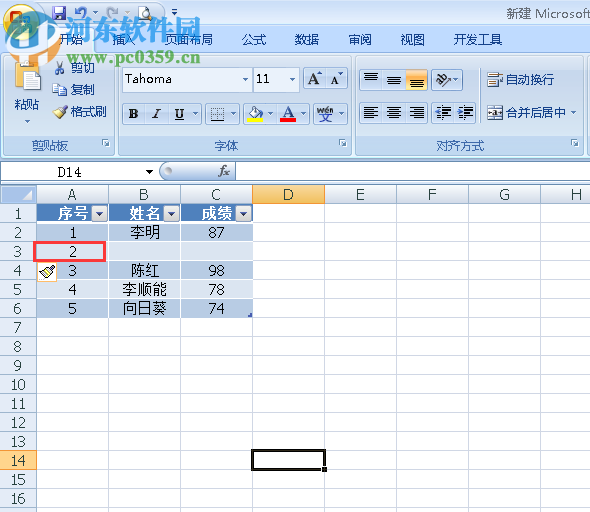Align text right
Image resolution: width=590 pixels, height=512 pixels.
tap(417, 113)
